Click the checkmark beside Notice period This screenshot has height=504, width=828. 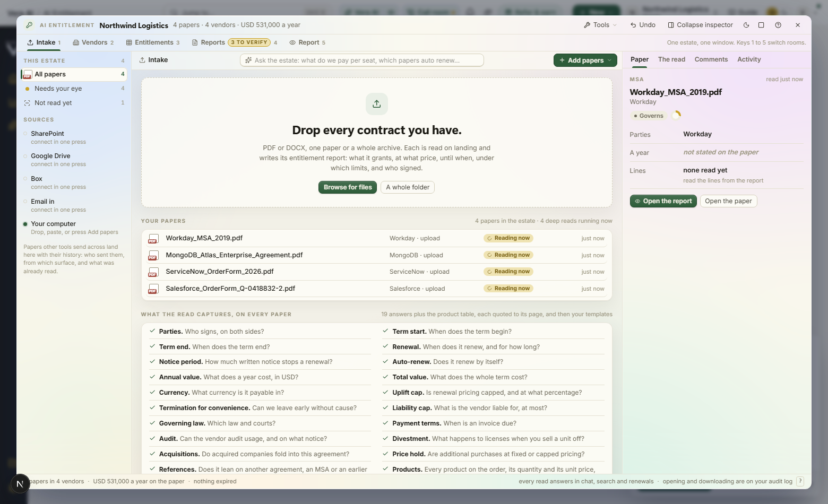(x=152, y=361)
